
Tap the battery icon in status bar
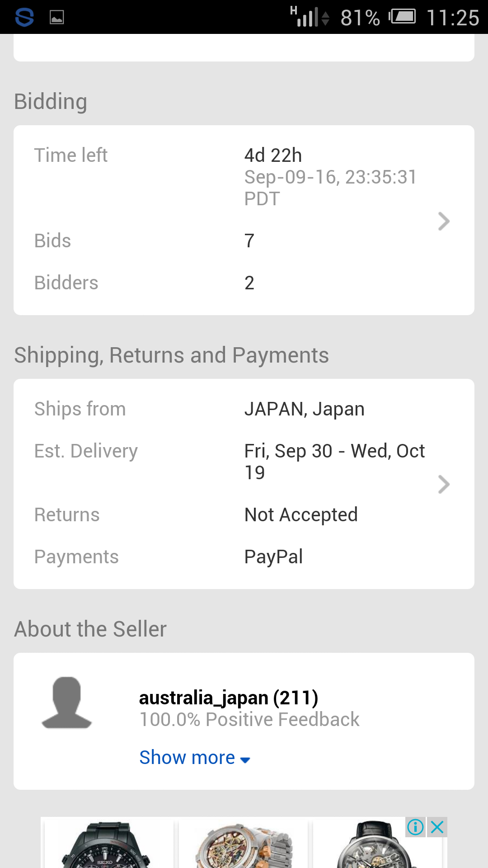402,17
